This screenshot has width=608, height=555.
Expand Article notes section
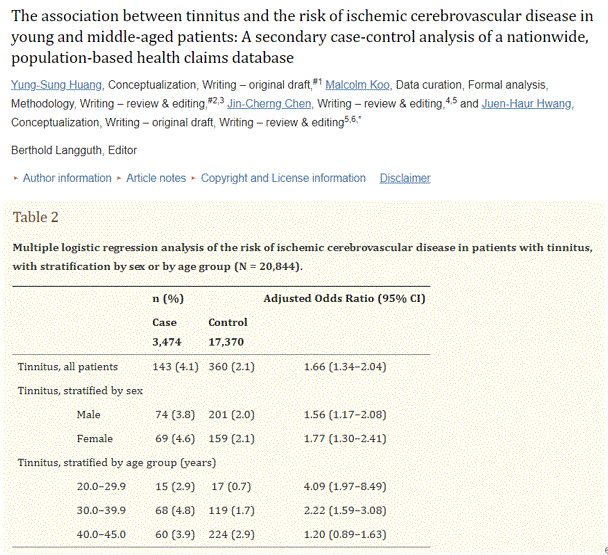tap(156, 178)
